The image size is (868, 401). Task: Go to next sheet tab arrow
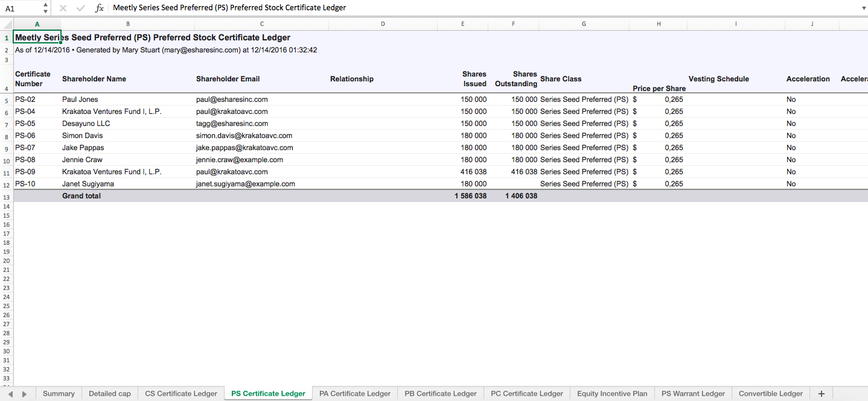point(24,394)
